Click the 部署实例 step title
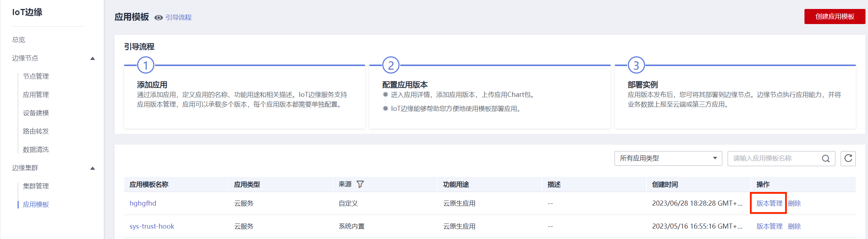 643,85
